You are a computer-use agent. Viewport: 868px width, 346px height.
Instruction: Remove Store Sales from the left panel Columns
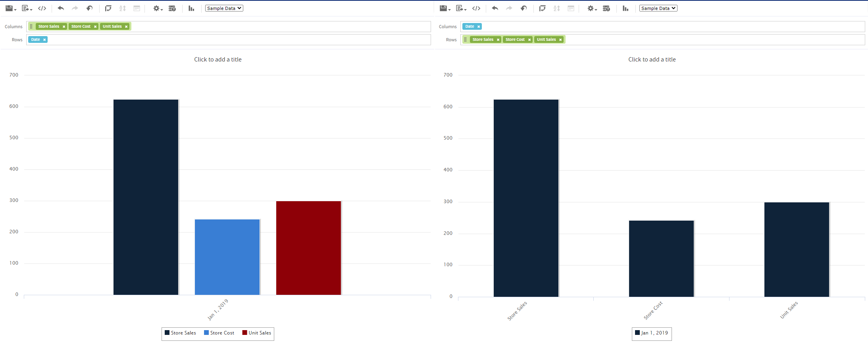[x=64, y=27]
